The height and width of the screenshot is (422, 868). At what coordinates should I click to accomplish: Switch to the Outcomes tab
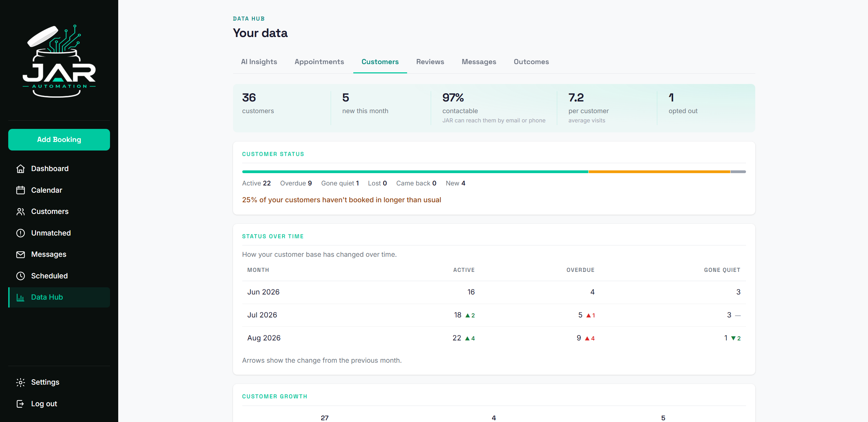(x=531, y=62)
